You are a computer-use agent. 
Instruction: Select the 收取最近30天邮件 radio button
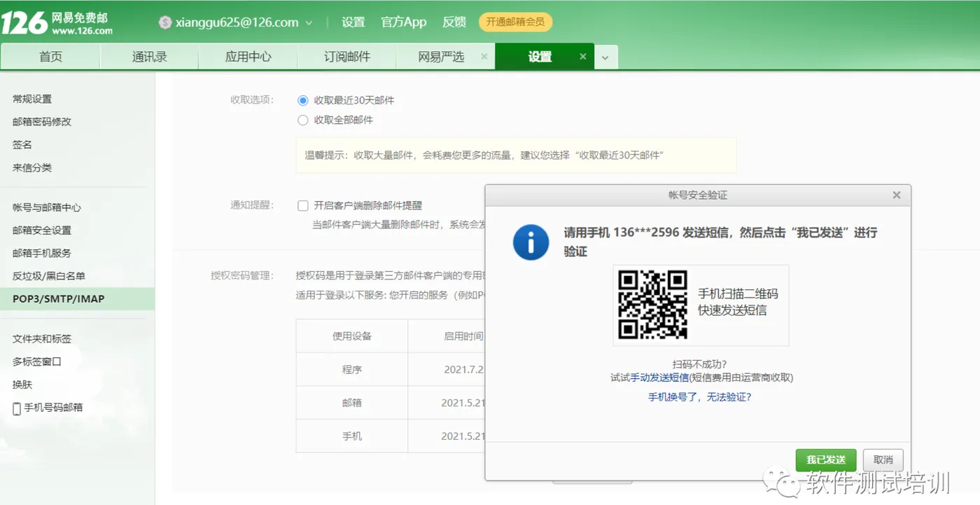click(x=303, y=100)
